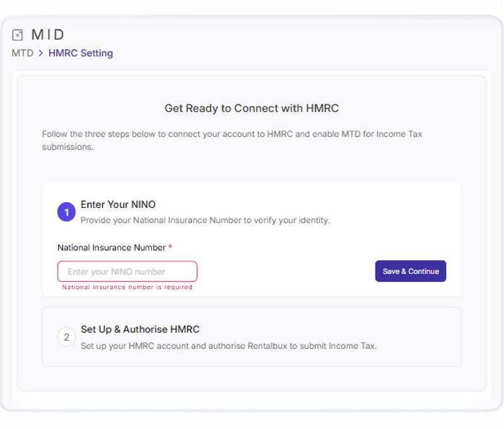The image size is (504, 429).
Task: Click the verify your identity description text
Action: [205, 220]
